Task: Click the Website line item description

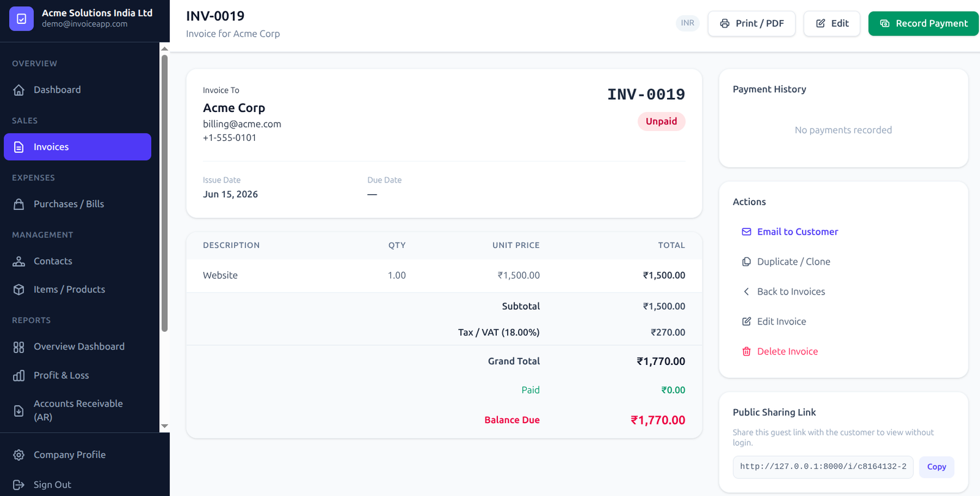Action: click(221, 276)
